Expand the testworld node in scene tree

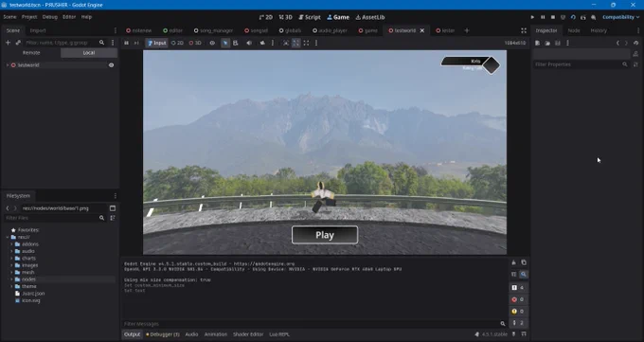(x=8, y=65)
